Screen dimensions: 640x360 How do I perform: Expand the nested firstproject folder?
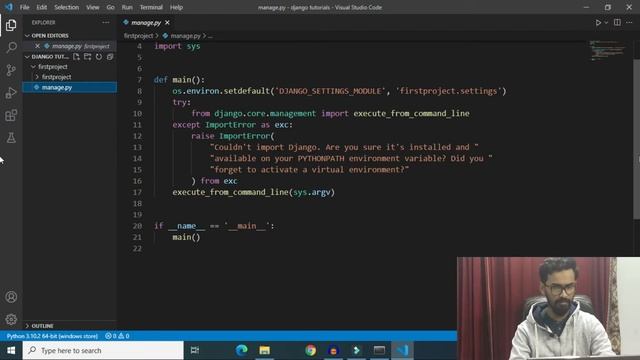pyautogui.click(x=37, y=77)
